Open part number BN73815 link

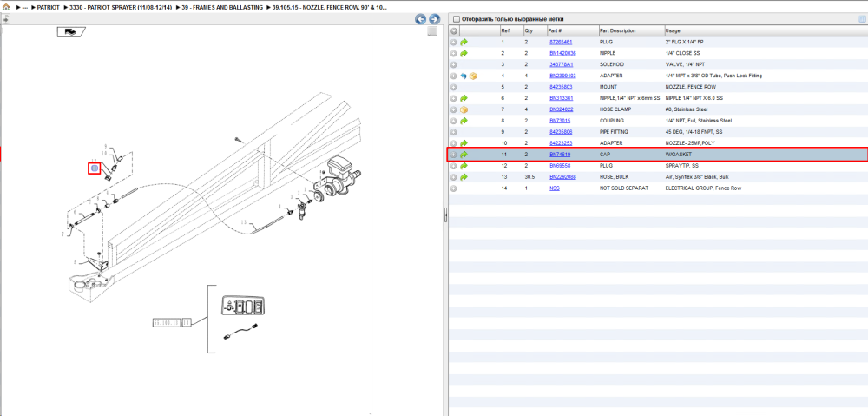click(x=560, y=121)
